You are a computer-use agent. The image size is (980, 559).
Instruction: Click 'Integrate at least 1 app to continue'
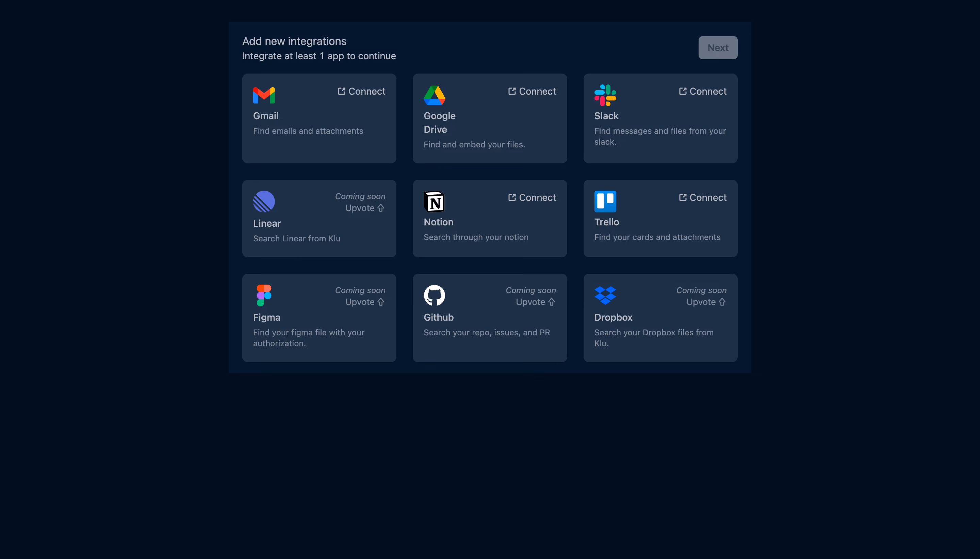pyautogui.click(x=319, y=56)
